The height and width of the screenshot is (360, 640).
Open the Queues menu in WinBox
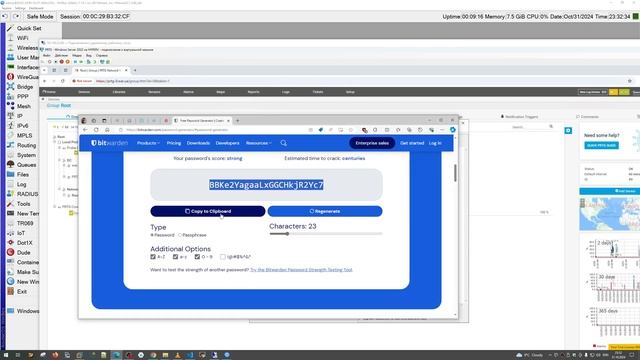click(x=22, y=165)
